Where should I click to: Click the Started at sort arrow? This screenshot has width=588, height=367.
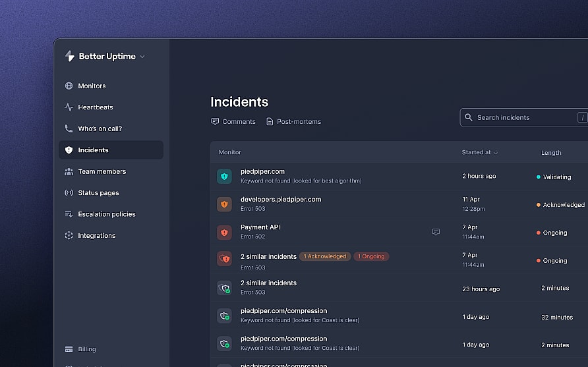tap(496, 152)
